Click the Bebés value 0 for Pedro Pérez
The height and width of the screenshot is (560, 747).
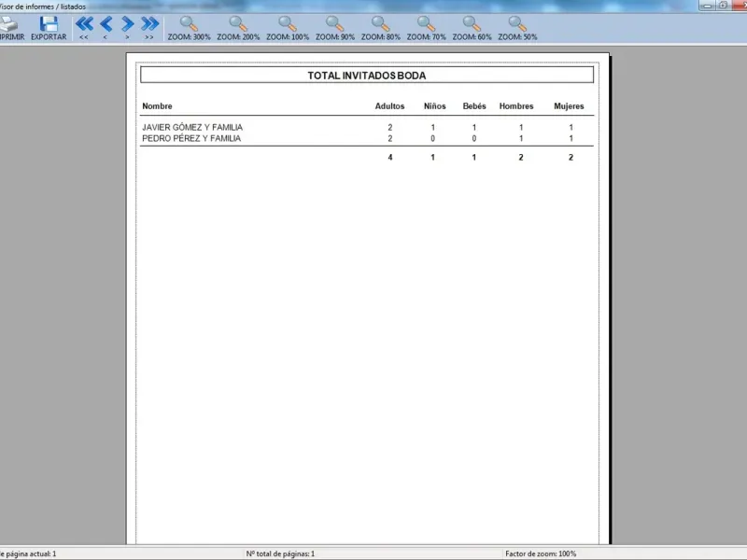coord(474,138)
